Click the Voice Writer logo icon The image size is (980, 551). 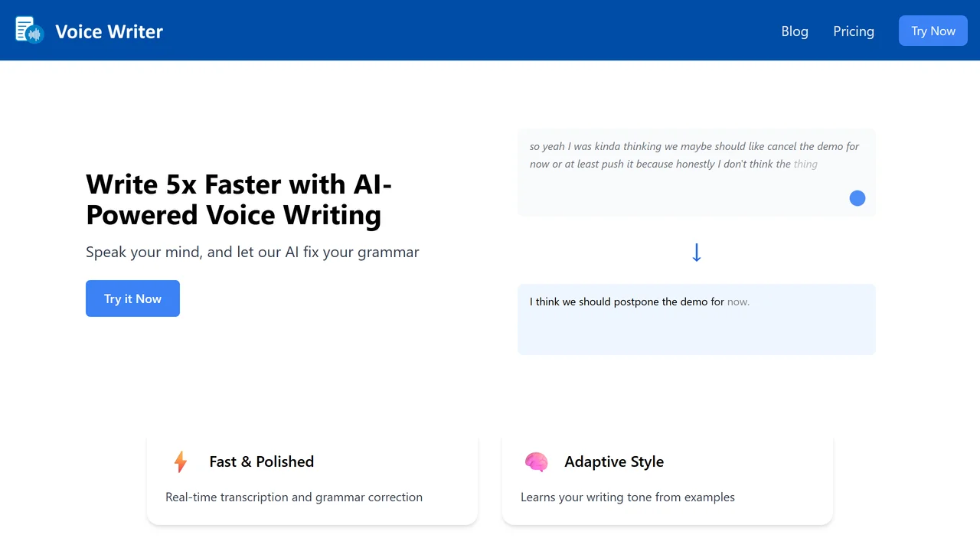(x=30, y=30)
